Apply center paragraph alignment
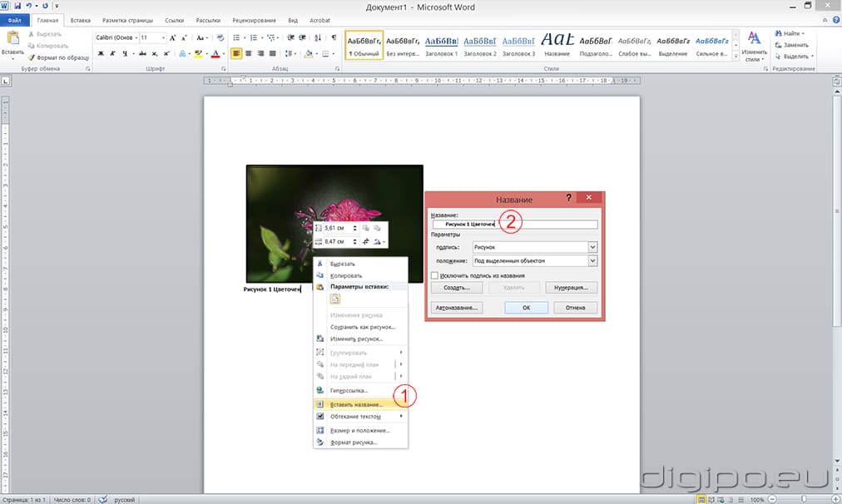The width and height of the screenshot is (842, 504). click(x=250, y=53)
